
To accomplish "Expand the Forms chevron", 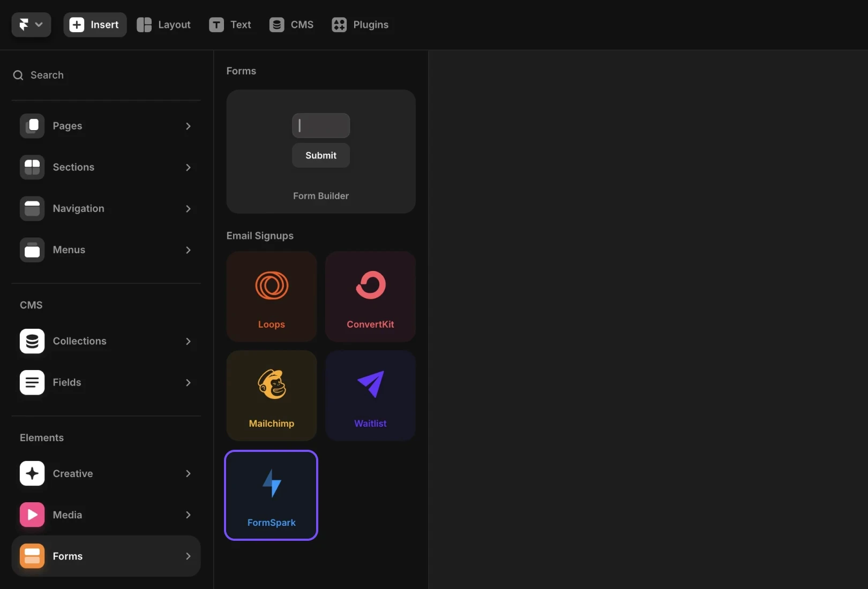I will pos(188,556).
